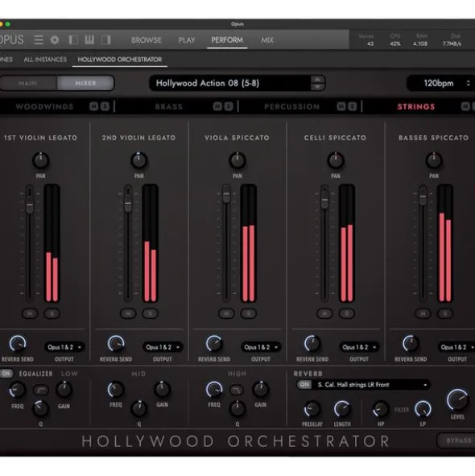Open settings via the gear icon
Image resolution: width=475 pixels, height=476 pixels.
55,40
